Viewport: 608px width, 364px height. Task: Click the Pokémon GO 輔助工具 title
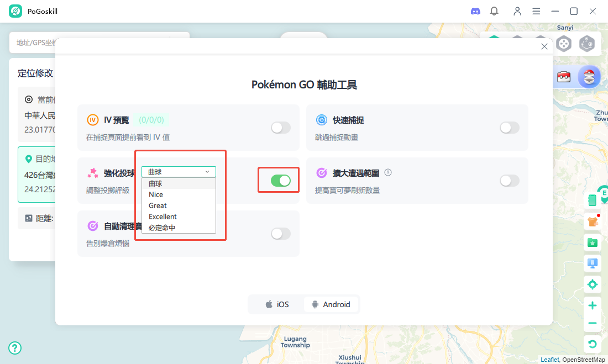pos(304,85)
